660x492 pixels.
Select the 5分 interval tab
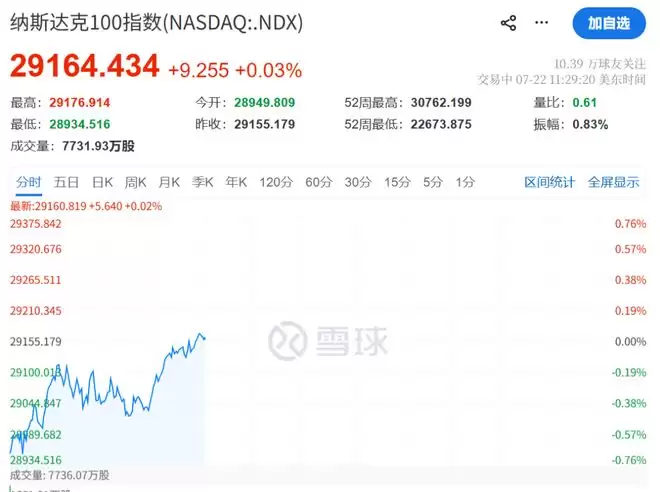(x=433, y=182)
